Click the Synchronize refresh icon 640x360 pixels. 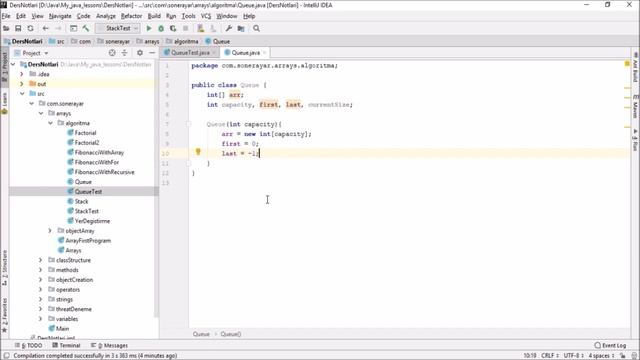[x=30, y=29]
